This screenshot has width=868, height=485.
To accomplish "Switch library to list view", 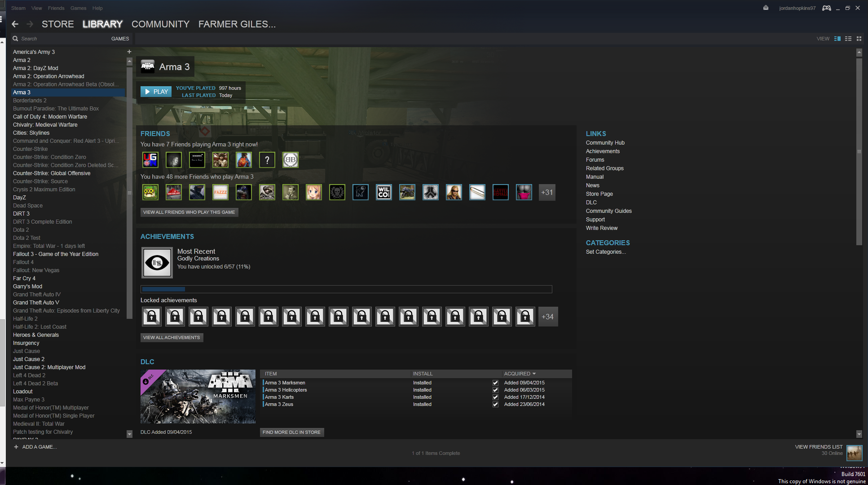I will tap(848, 39).
